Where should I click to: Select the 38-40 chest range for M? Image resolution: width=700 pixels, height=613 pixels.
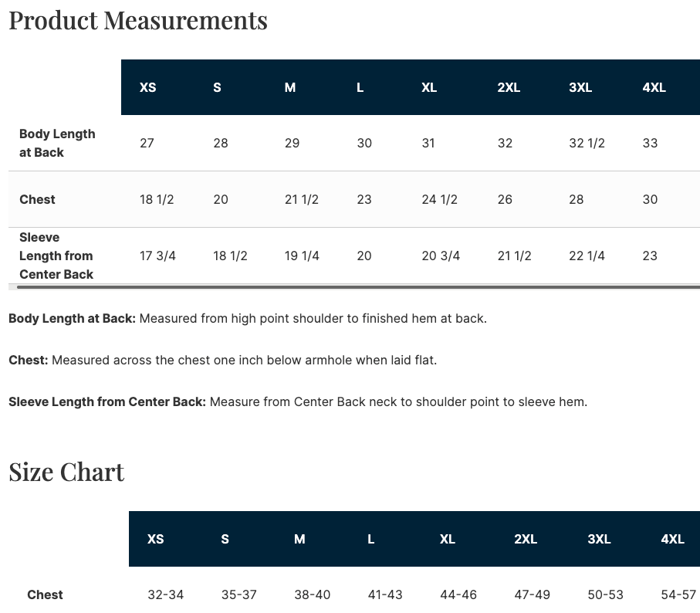click(x=312, y=595)
